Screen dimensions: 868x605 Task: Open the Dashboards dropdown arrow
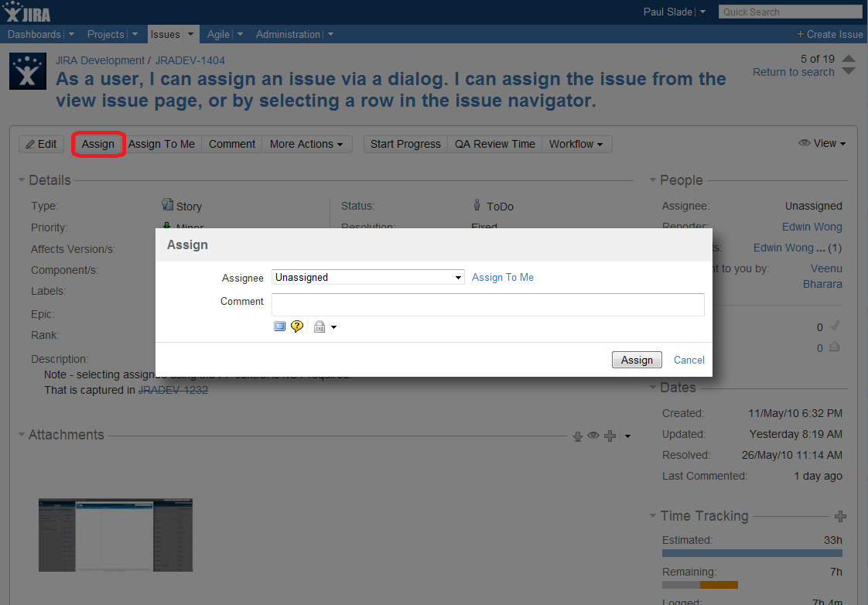(71, 34)
